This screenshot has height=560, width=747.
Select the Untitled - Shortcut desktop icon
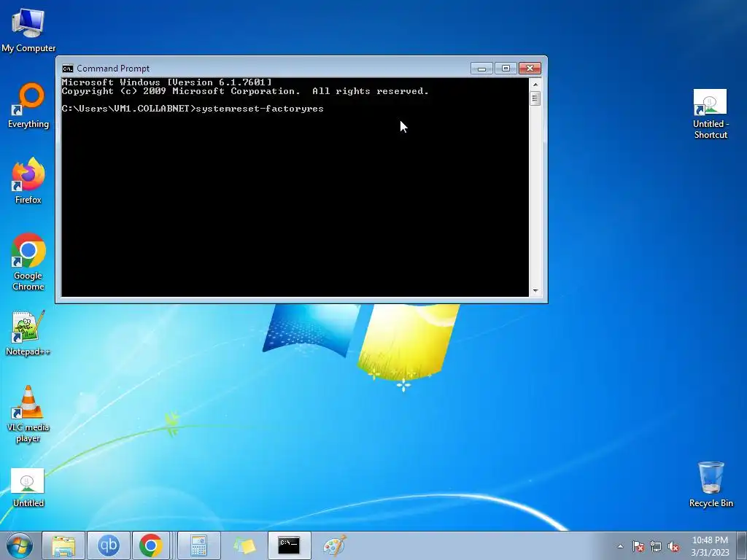tap(711, 114)
